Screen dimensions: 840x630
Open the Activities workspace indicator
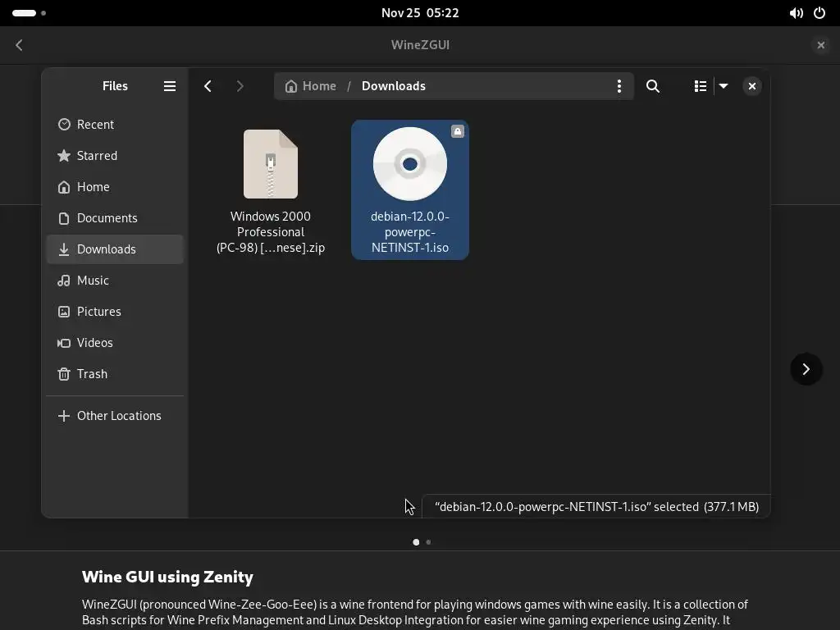point(29,13)
